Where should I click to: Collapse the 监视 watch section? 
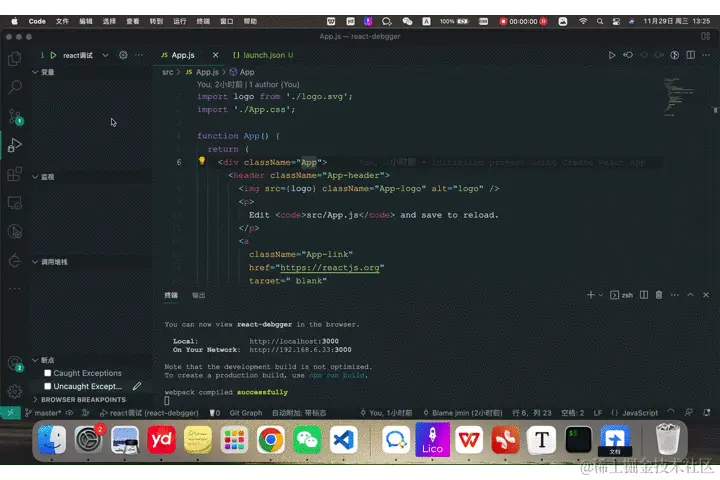tap(35, 177)
